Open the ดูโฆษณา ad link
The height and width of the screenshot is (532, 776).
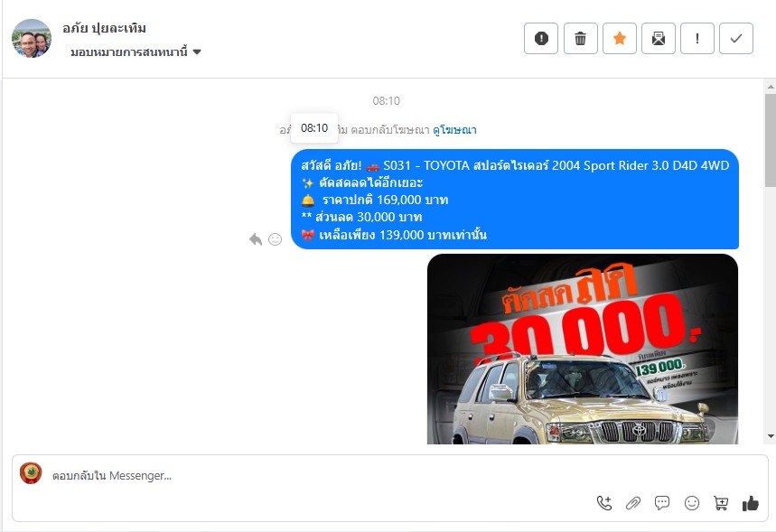pyautogui.click(x=454, y=130)
